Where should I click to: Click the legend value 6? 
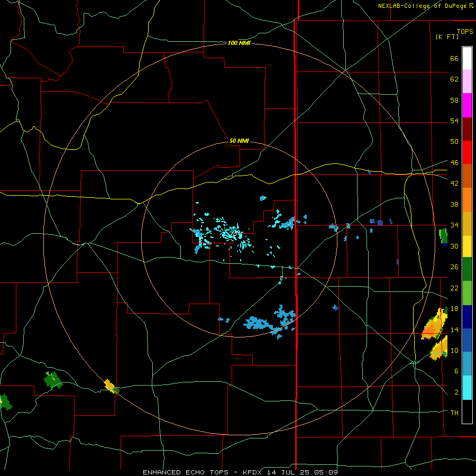click(x=456, y=371)
